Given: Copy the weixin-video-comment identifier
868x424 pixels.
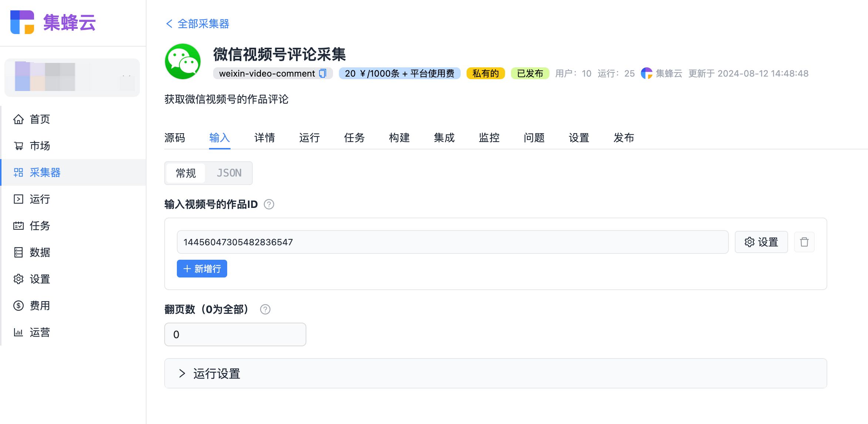Looking at the screenshot, I should pyautogui.click(x=323, y=73).
